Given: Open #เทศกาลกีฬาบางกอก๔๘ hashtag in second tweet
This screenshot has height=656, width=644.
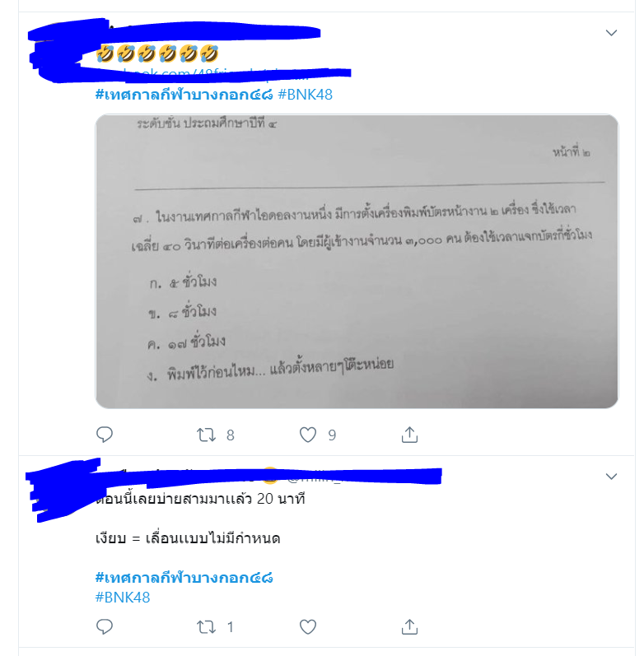Looking at the screenshot, I should tap(184, 578).
